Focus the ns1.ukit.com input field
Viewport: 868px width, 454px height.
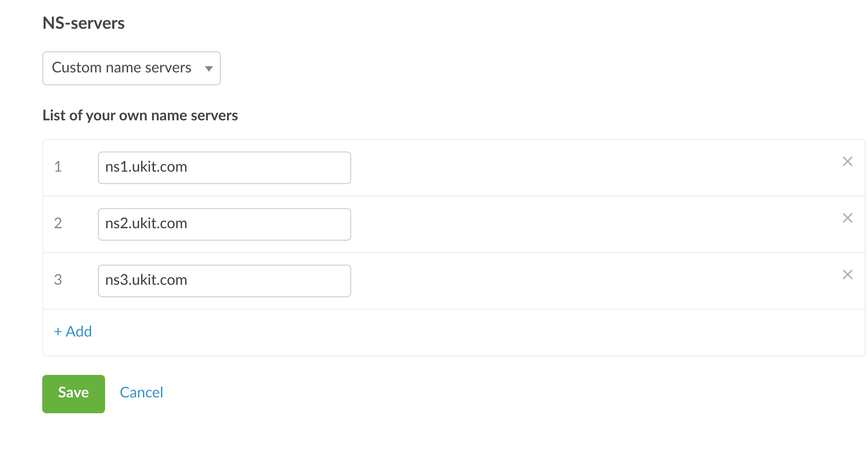pyautogui.click(x=224, y=168)
